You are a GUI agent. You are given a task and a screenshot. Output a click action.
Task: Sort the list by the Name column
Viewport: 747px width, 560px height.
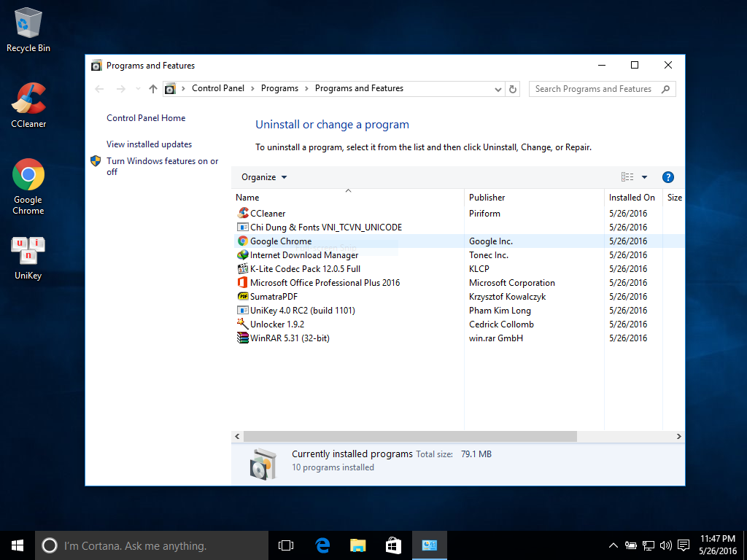click(x=347, y=197)
